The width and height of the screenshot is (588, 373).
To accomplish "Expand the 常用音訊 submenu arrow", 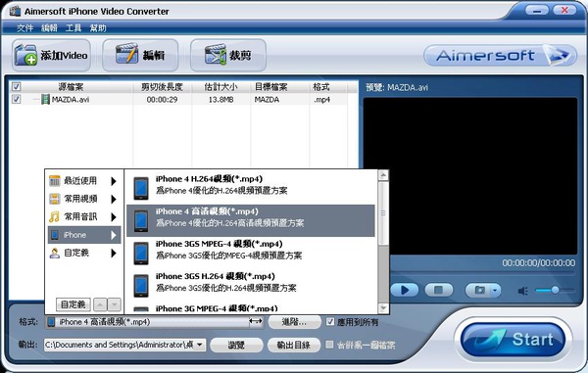I will pos(114,217).
